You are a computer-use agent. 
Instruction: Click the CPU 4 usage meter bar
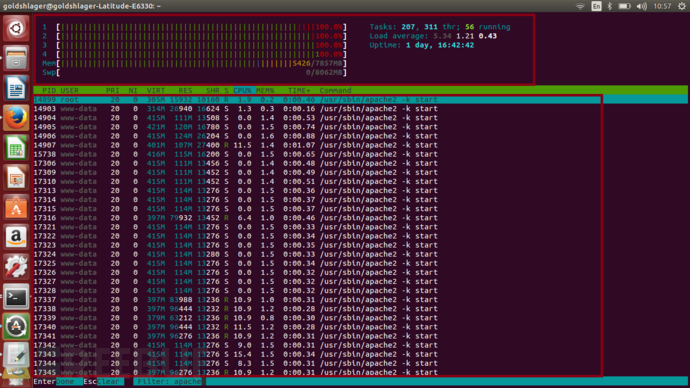(202, 54)
